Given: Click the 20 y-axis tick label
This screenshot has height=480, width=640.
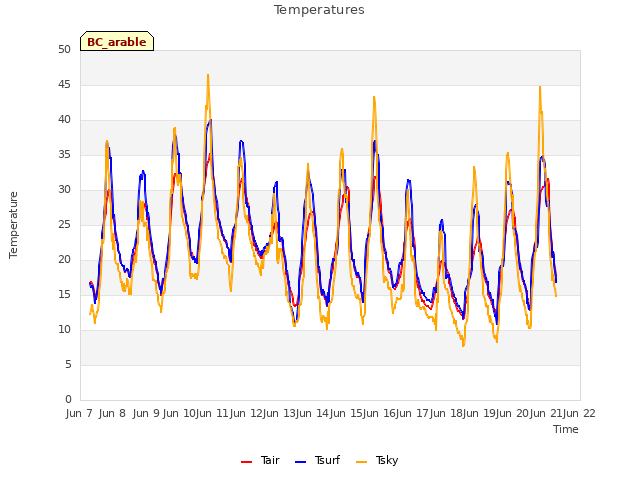Looking at the screenshot, I should pos(64,260).
